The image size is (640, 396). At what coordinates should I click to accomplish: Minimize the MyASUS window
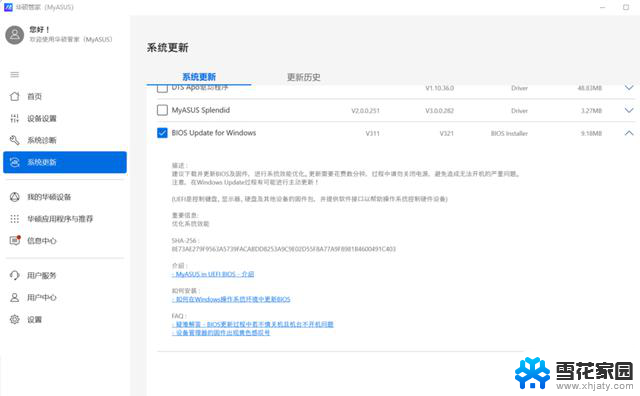pyautogui.click(x=602, y=7)
